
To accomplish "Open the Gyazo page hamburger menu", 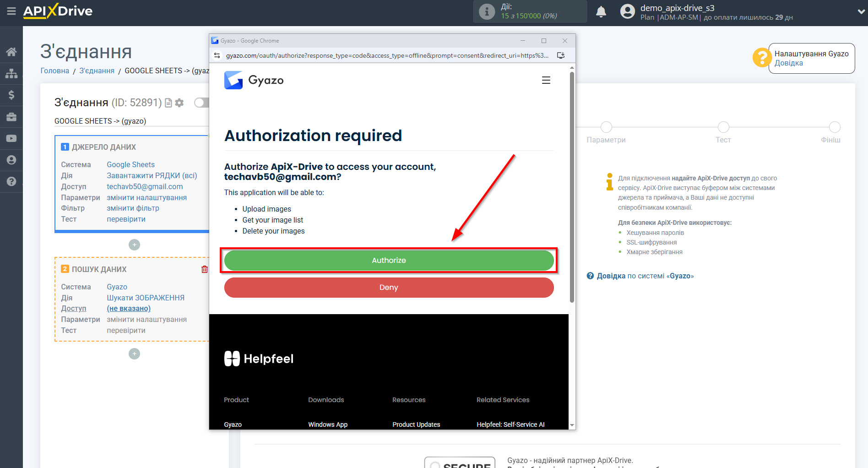I will tap(546, 80).
